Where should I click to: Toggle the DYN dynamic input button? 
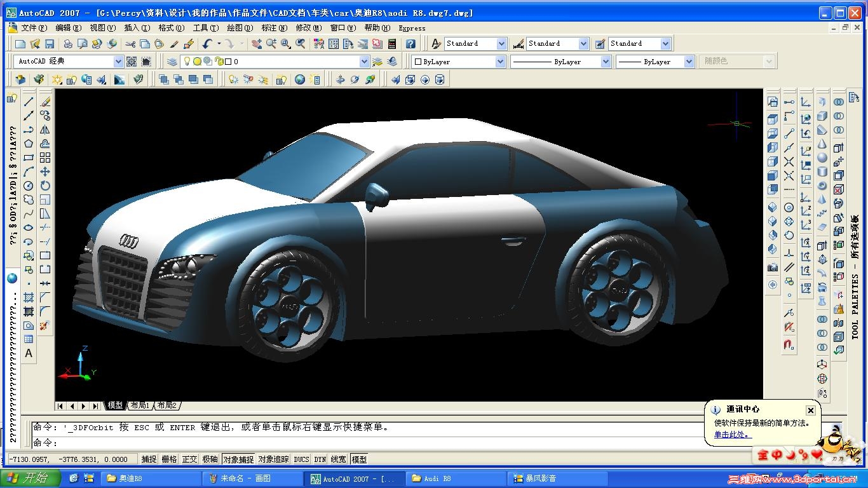(x=320, y=459)
